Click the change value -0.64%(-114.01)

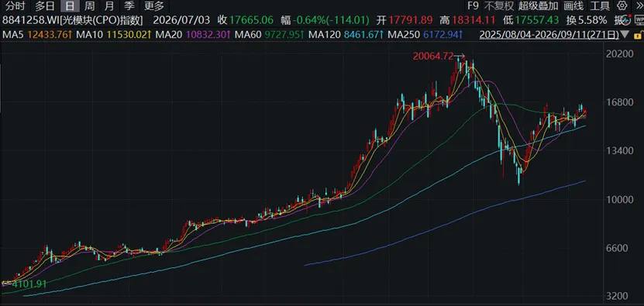pos(331,20)
